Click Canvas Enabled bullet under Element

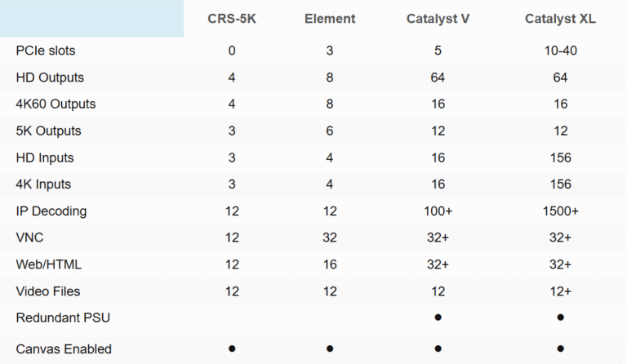pos(330,348)
